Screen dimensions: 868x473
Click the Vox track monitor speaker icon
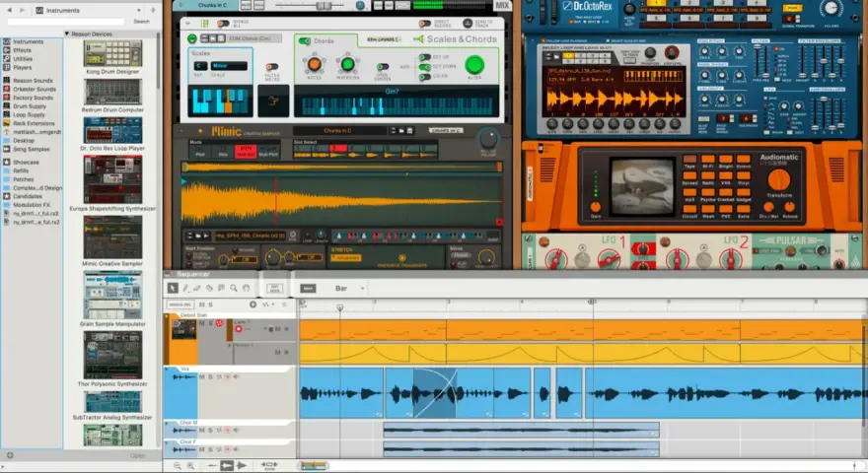tap(237, 376)
